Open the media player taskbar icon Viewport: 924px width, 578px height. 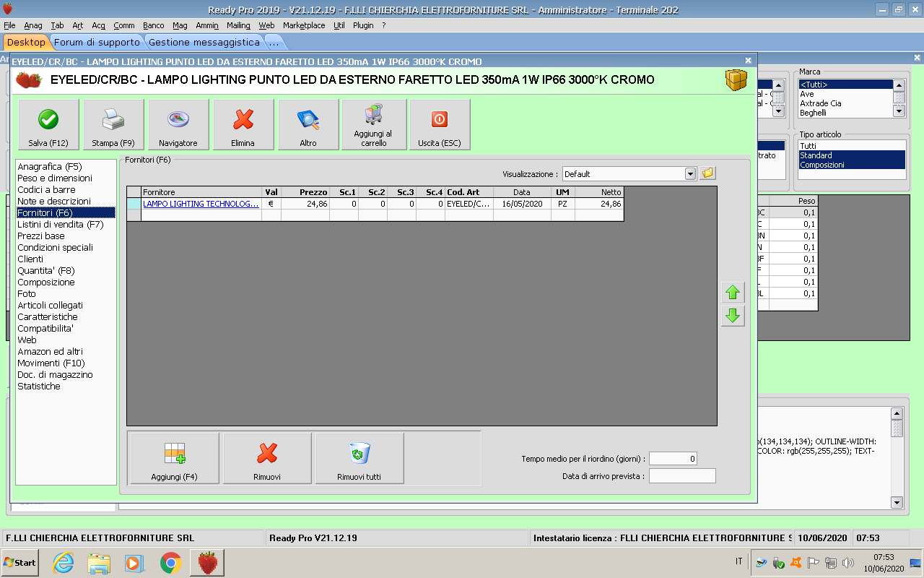(135, 563)
